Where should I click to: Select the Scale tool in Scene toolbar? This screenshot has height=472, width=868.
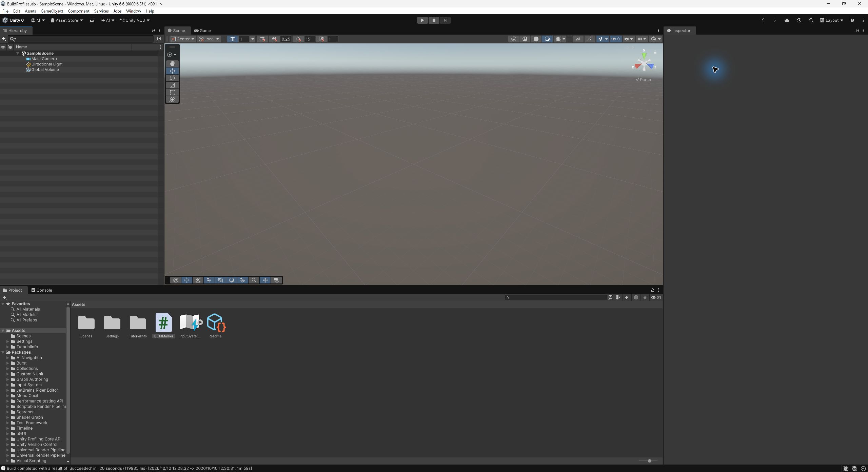(172, 85)
